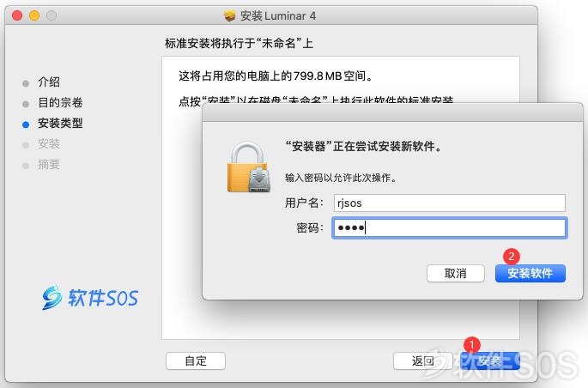Click the red badge numbered 2
This screenshot has width=588, height=388.
tap(511, 257)
